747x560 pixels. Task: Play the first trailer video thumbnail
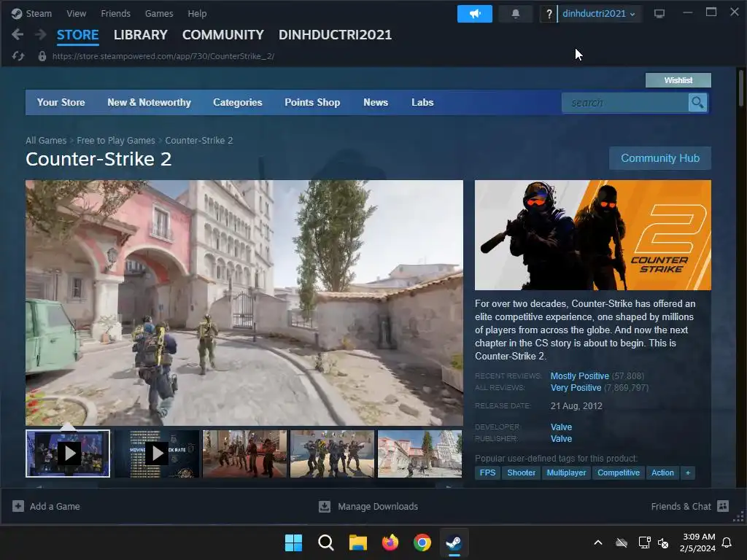pyautogui.click(x=68, y=454)
